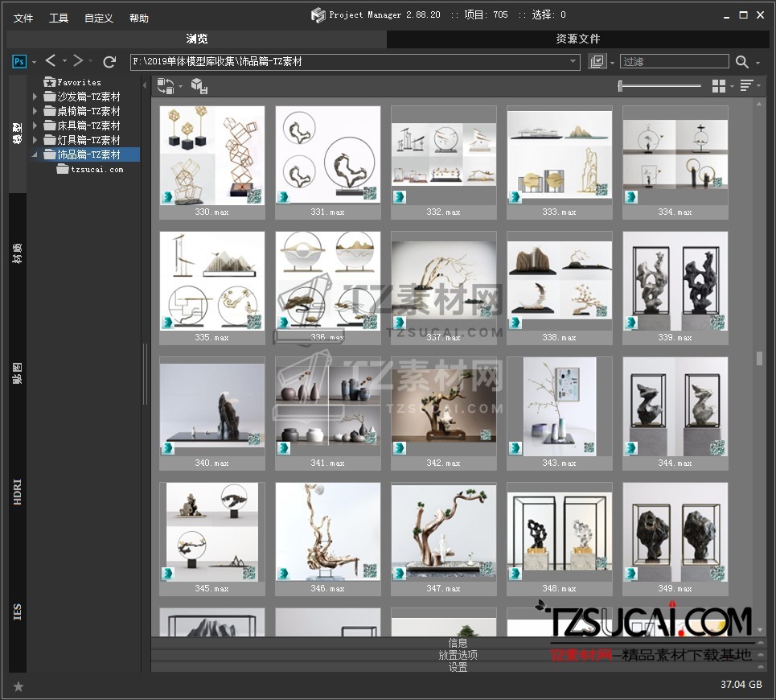776x700 pixels.
Task: Collapse the 饰品篇-TZ素材 folder
Action: (35, 154)
